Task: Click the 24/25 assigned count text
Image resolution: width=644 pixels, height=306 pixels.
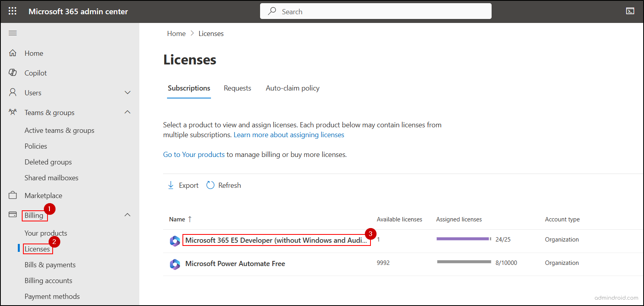Action: coord(503,240)
